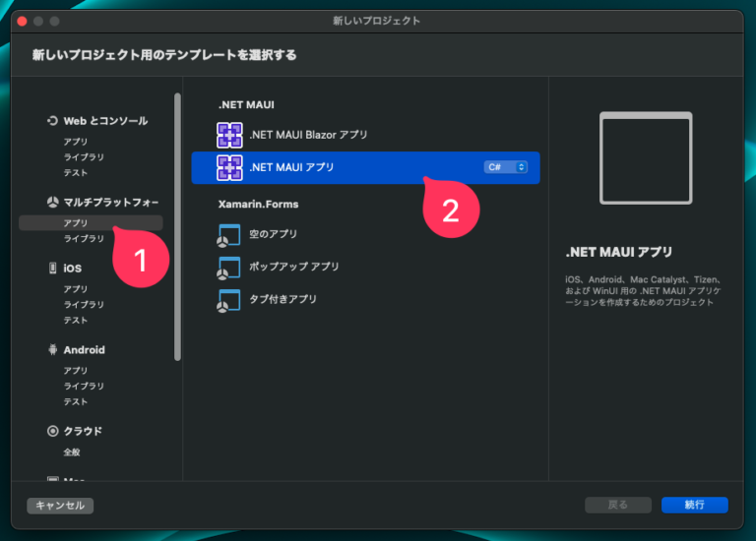Click the selected .NET MAUI app template icon
This screenshot has height=541, width=756.
229,167
